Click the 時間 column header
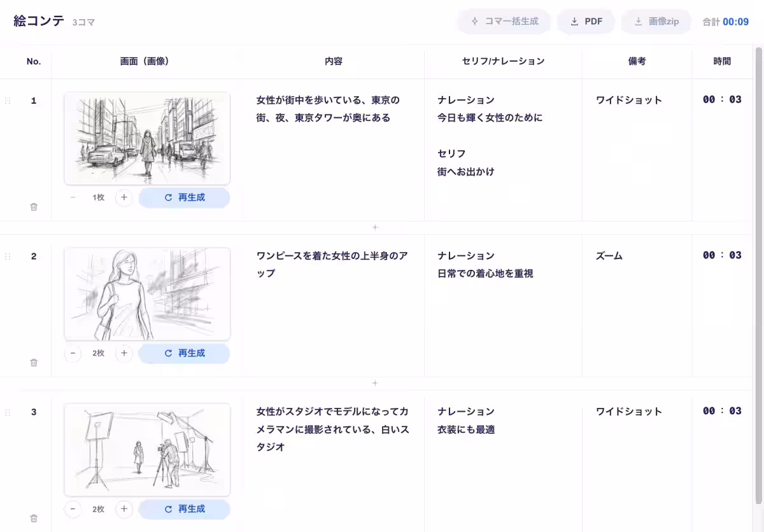 point(722,62)
